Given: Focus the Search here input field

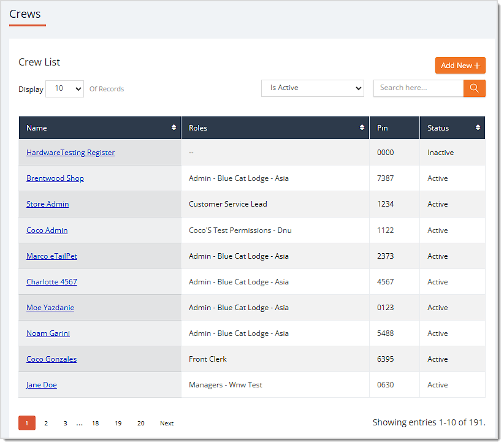Looking at the screenshot, I should [x=418, y=88].
